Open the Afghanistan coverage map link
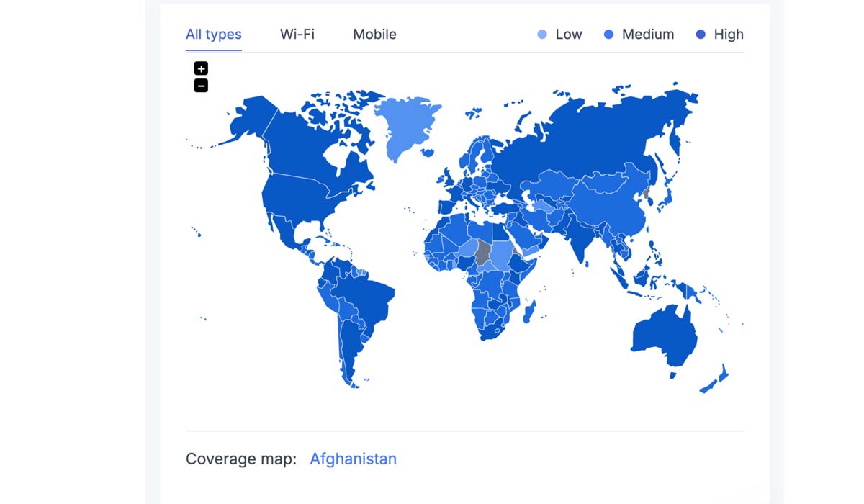This screenshot has height=504, width=864. (353, 459)
